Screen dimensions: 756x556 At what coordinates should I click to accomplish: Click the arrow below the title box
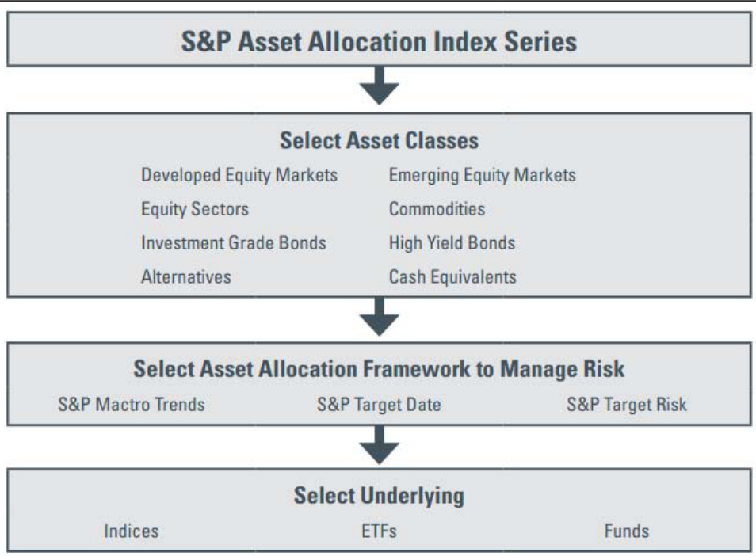379,86
